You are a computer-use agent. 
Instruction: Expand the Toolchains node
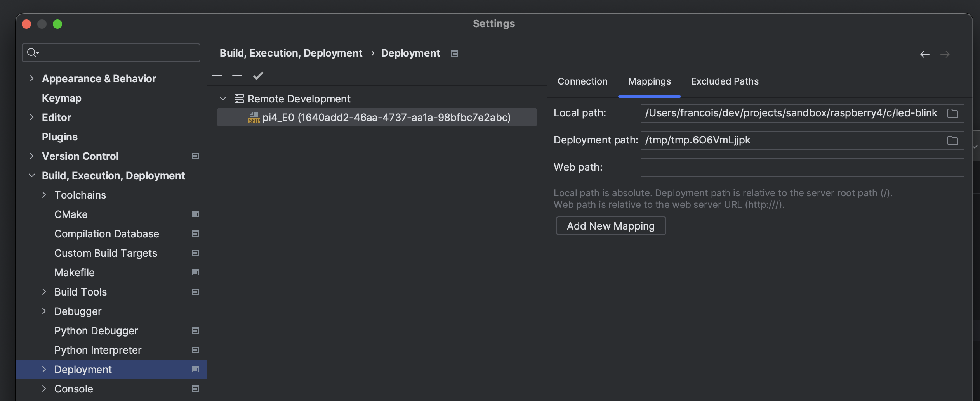tap(44, 195)
